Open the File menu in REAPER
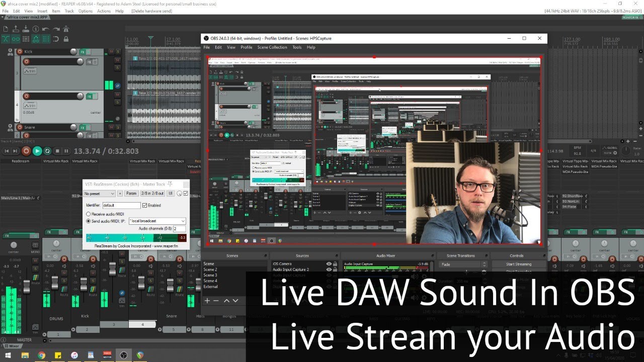 pos(6,11)
